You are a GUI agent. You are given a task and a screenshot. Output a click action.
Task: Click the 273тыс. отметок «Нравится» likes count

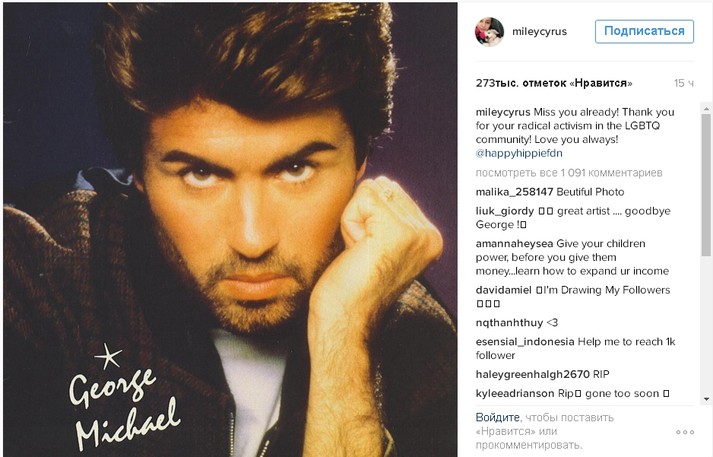[554, 83]
